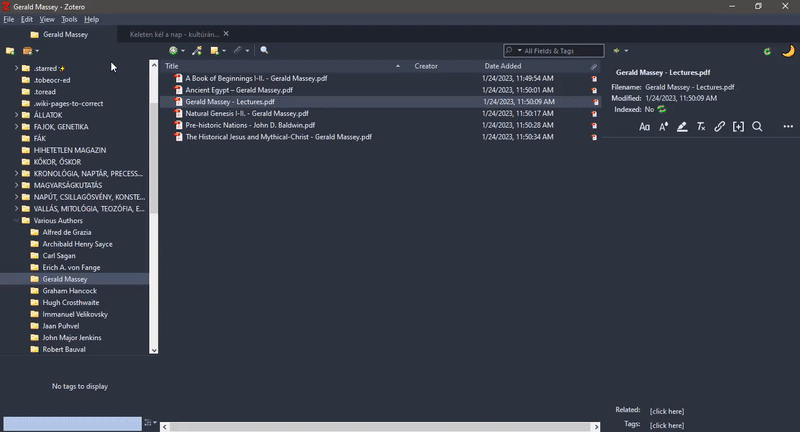Click the find and replace magnifier in note
Screen dimensions: 800x432
pos(757,126)
